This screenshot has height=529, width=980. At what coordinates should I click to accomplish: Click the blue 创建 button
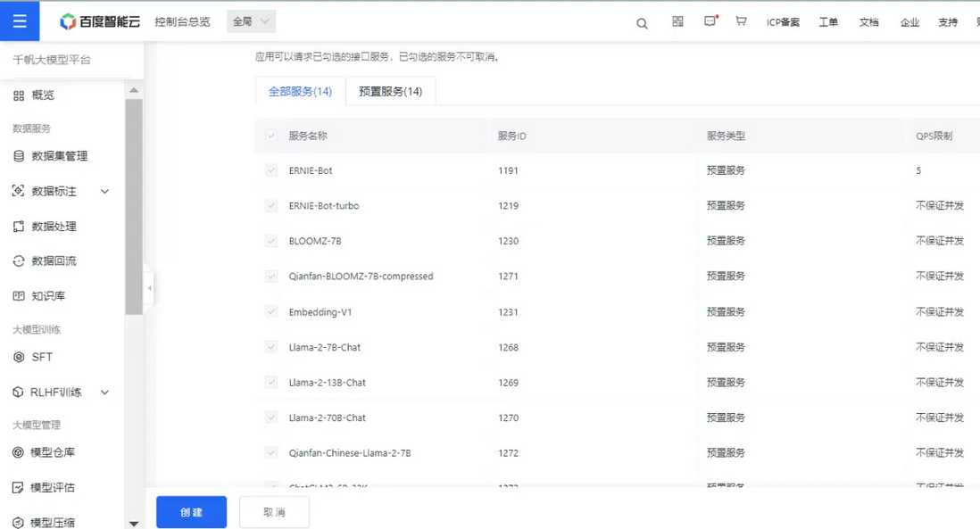coord(191,512)
